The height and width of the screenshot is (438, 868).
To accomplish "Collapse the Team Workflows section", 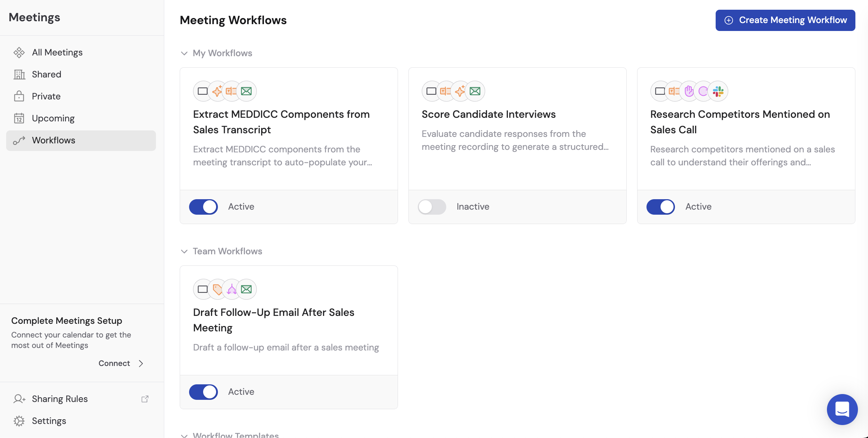I will click(x=184, y=251).
